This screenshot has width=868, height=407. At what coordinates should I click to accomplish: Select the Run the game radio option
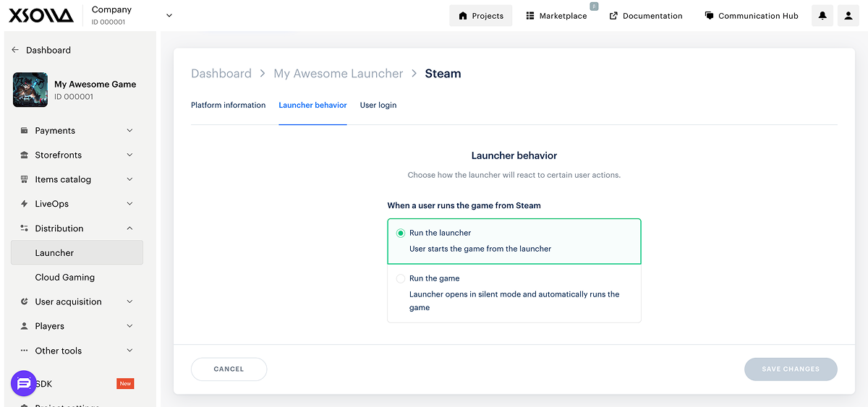401,278
